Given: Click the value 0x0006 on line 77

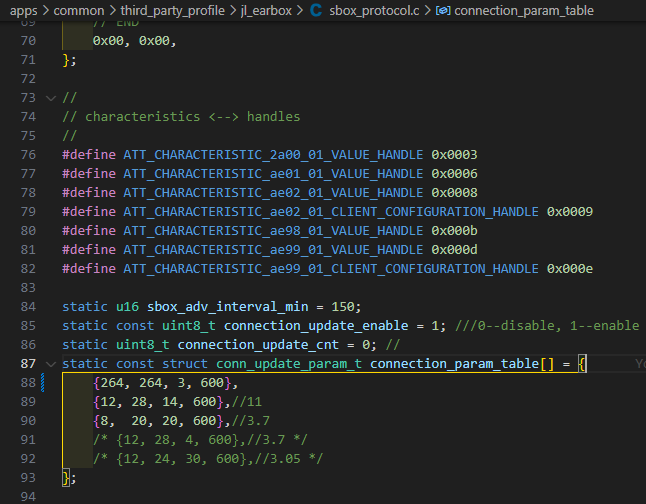Looking at the screenshot, I should pyautogui.click(x=454, y=174).
